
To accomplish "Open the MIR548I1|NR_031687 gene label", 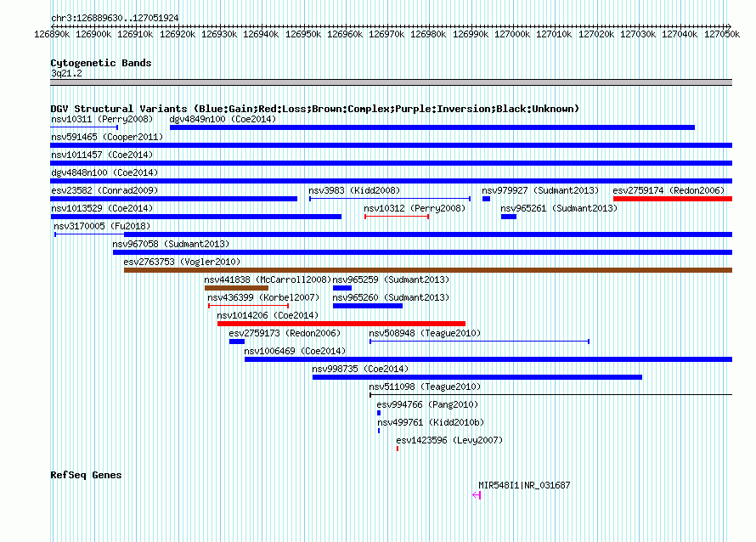I will pos(524,485).
